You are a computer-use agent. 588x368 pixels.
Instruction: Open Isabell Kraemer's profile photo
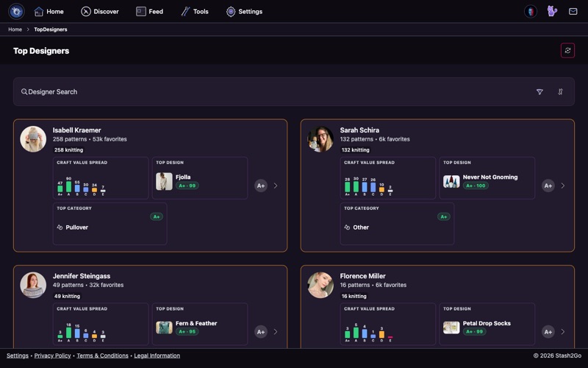33,139
